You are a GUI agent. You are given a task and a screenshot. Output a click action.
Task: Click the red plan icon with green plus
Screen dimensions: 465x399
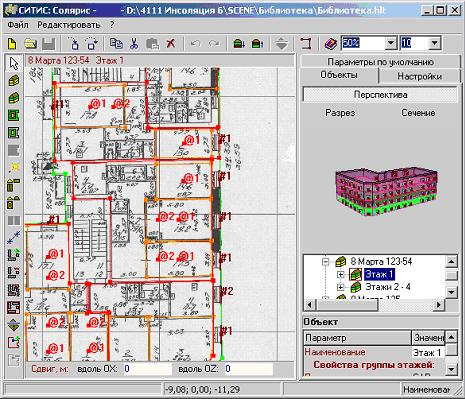[14, 342]
